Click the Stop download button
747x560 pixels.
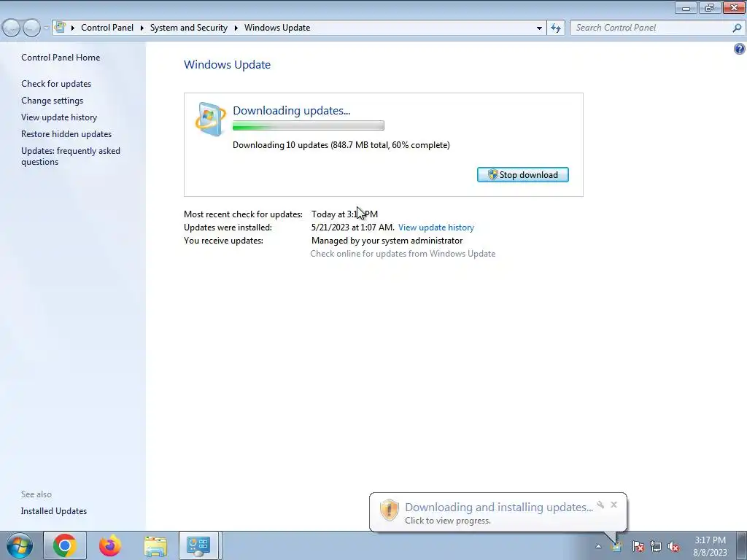click(522, 175)
